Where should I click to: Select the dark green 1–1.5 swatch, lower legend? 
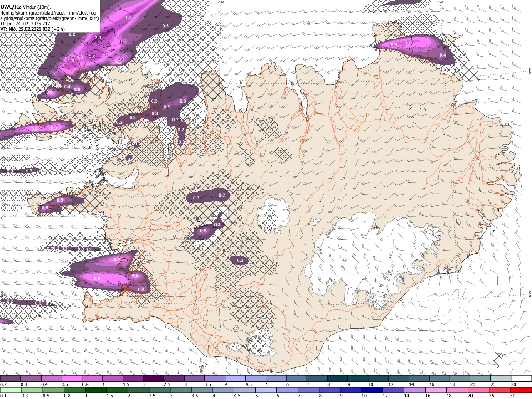coord(96,390)
